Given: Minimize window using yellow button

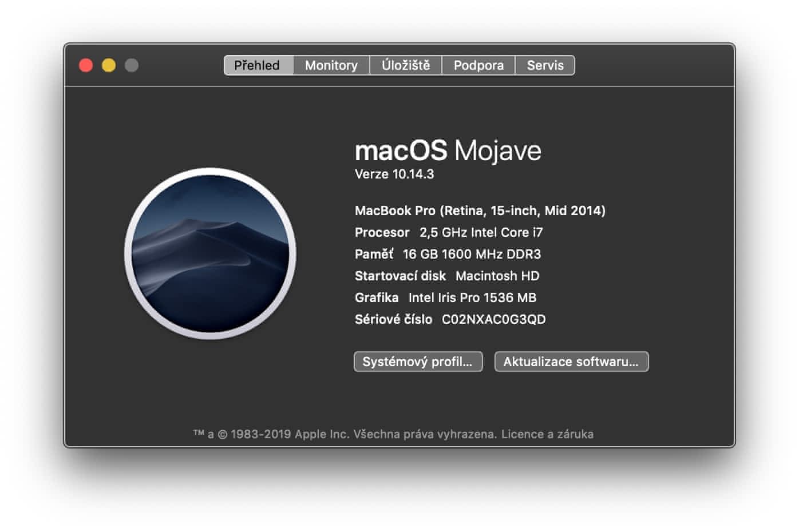Looking at the screenshot, I should tap(109, 65).
